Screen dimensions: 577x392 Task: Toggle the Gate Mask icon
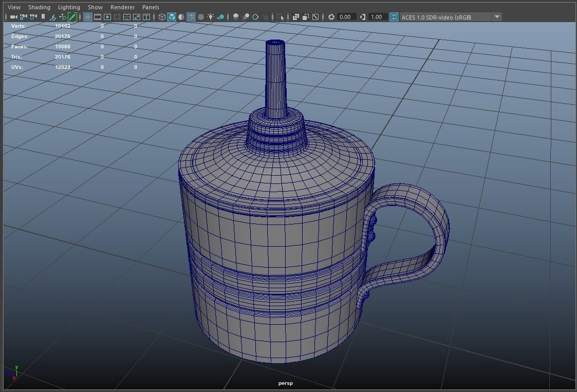click(117, 17)
